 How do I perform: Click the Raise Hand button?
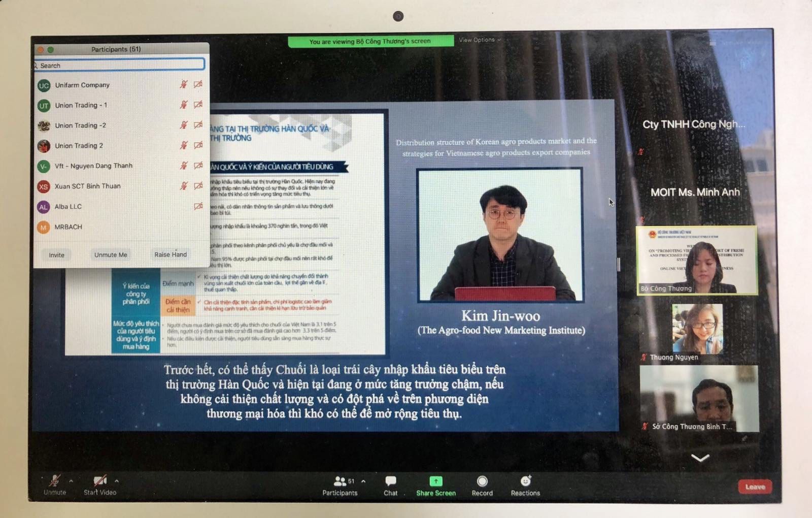pos(171,254)
